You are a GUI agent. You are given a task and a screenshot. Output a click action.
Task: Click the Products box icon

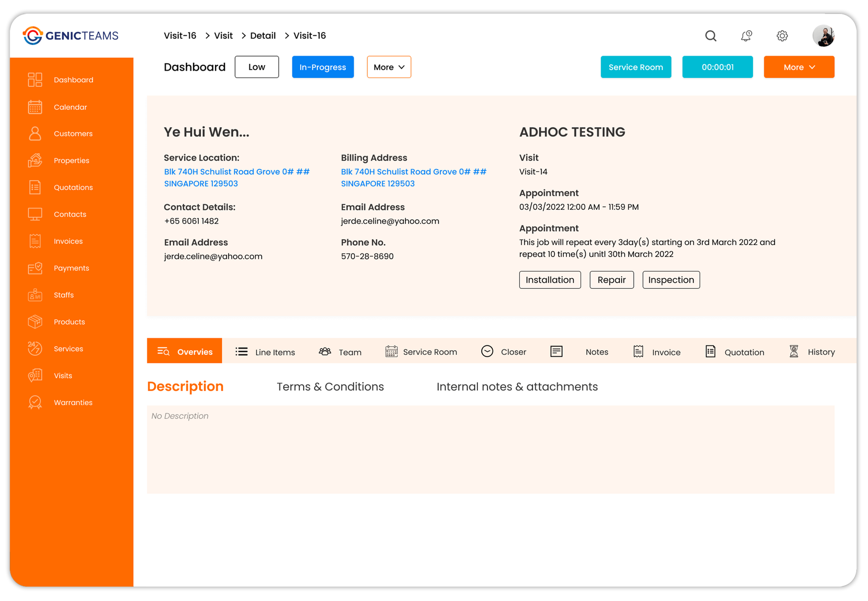click(x=35, y=322)
